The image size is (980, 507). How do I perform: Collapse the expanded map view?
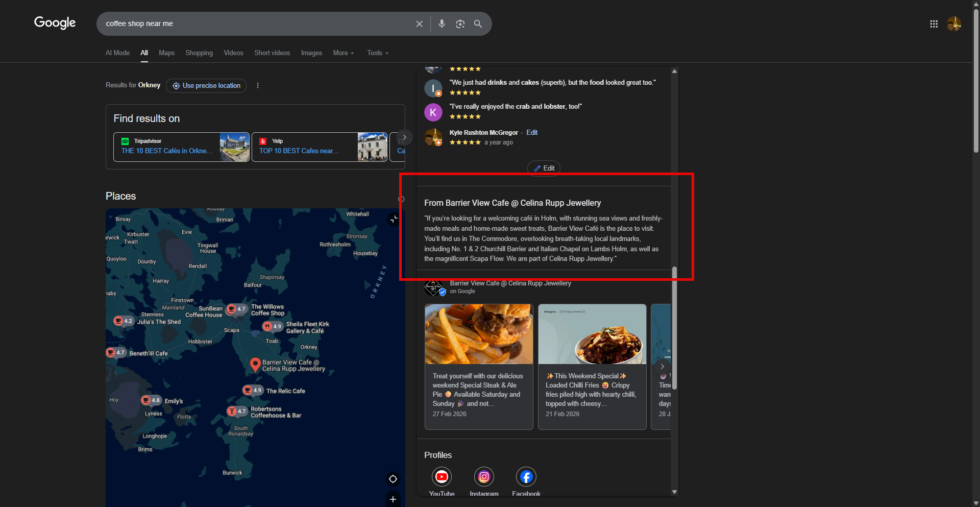[394, 220]
